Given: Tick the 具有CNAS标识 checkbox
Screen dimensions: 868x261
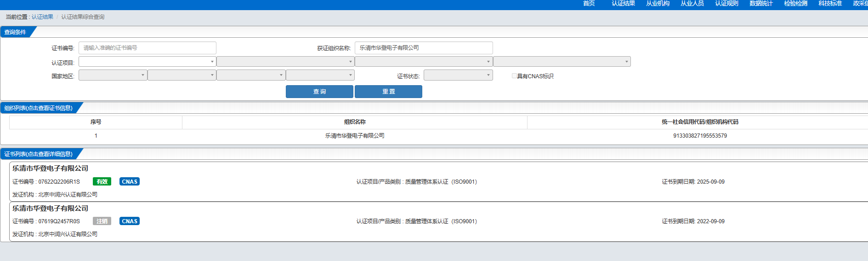Looking at the screenshot, I should point(514,76).
